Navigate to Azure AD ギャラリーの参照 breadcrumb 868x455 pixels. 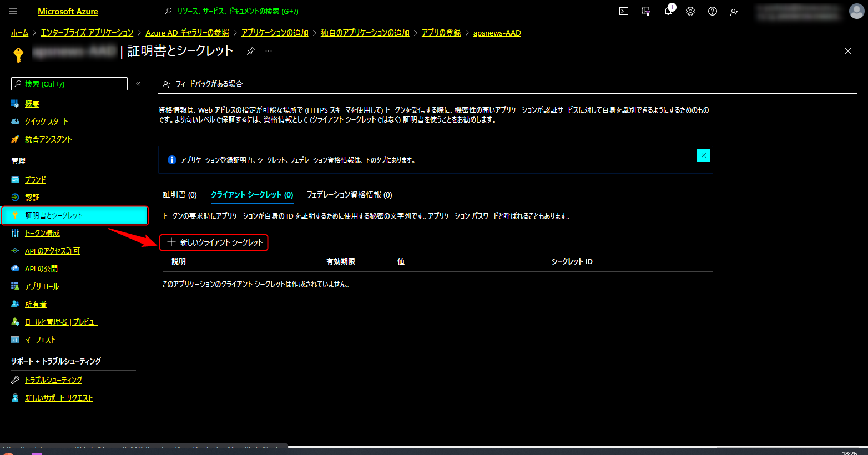click(x=187, y=33)
